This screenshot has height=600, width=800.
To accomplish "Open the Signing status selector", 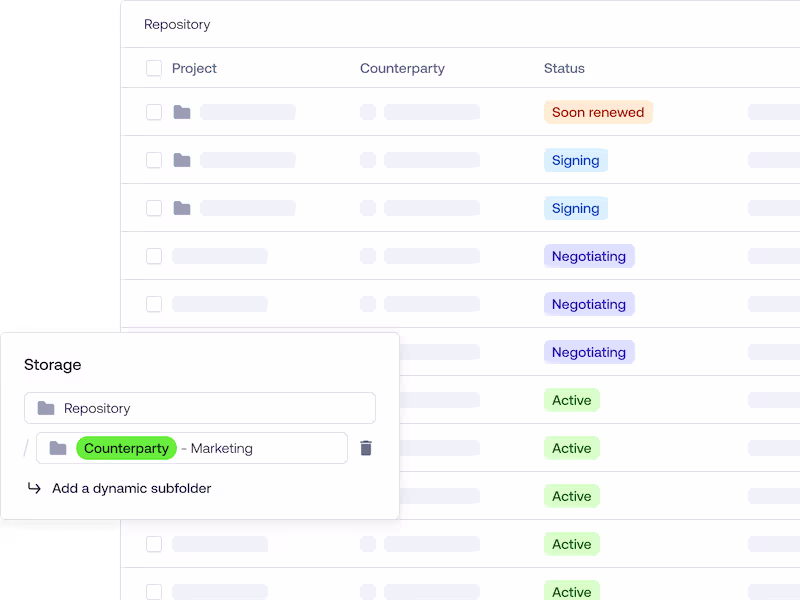I will click(576, 160).
